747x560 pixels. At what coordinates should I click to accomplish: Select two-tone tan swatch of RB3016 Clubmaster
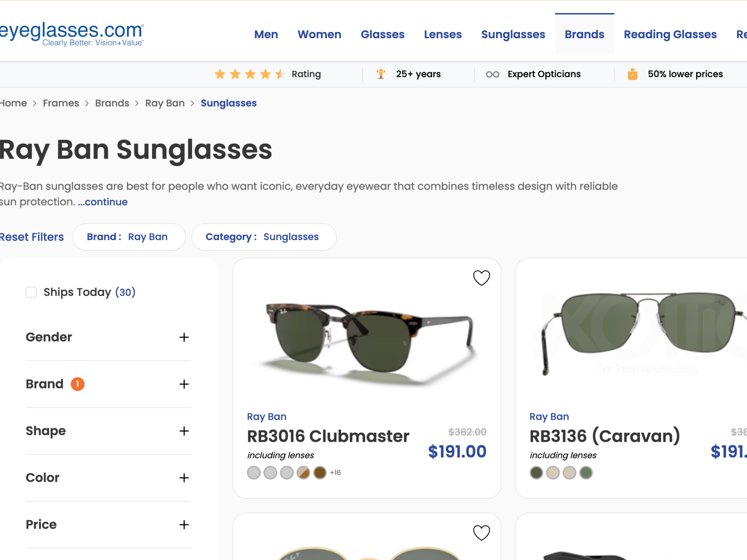303,473
